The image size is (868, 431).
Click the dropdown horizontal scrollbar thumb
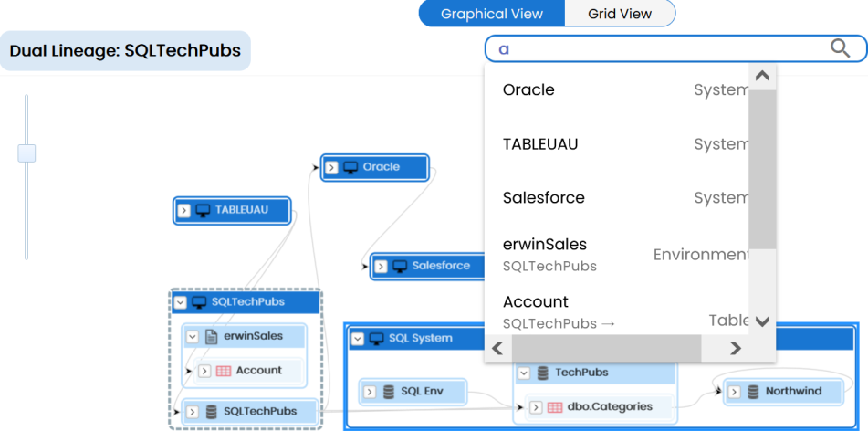click(x=607, y=348)
